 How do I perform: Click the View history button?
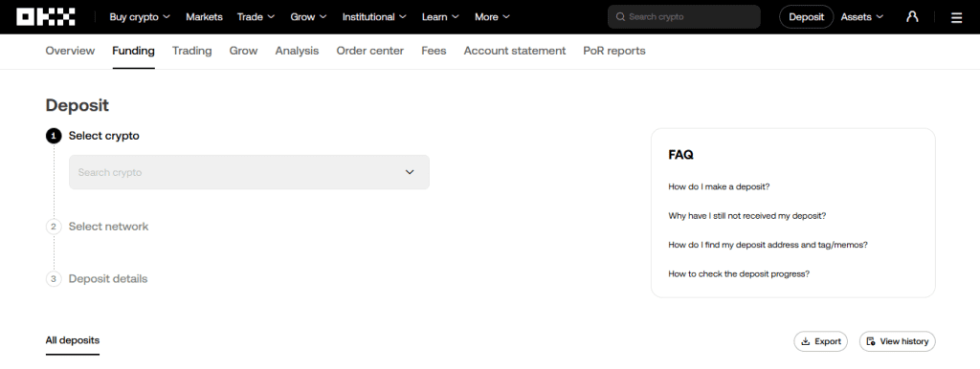897,341
